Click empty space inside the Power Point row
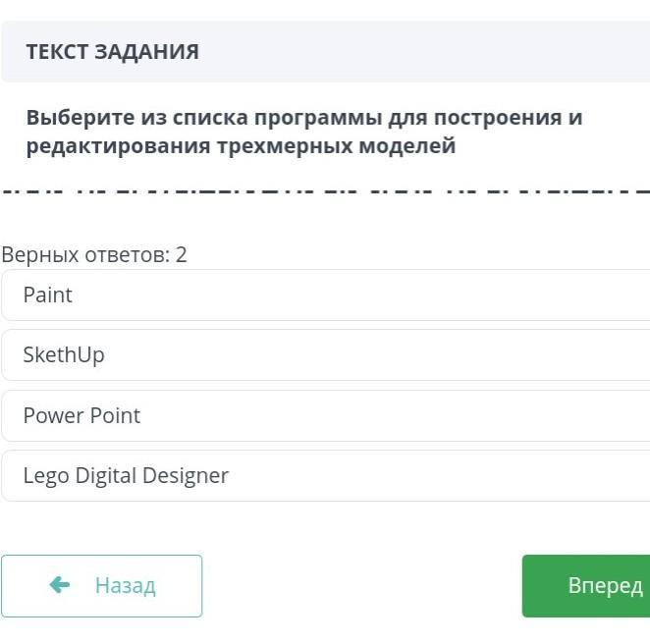This screenshot has height=644, width=650. pos(393,415)
